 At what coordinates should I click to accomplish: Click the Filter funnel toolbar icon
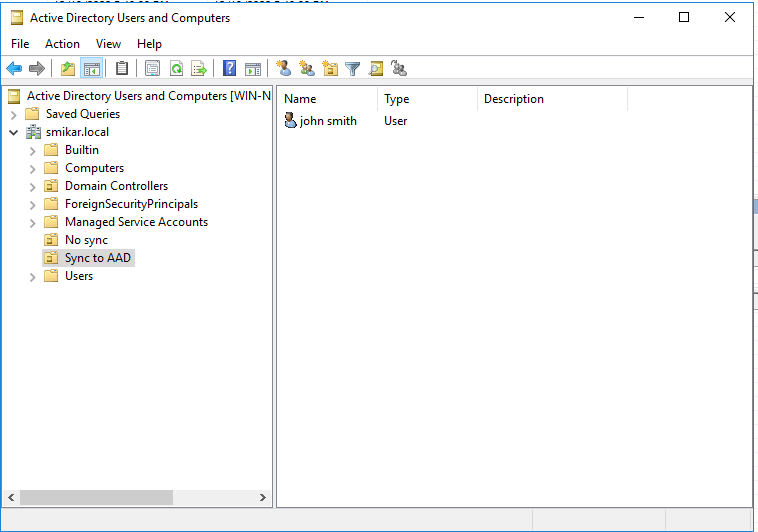[x=353, y=69]
